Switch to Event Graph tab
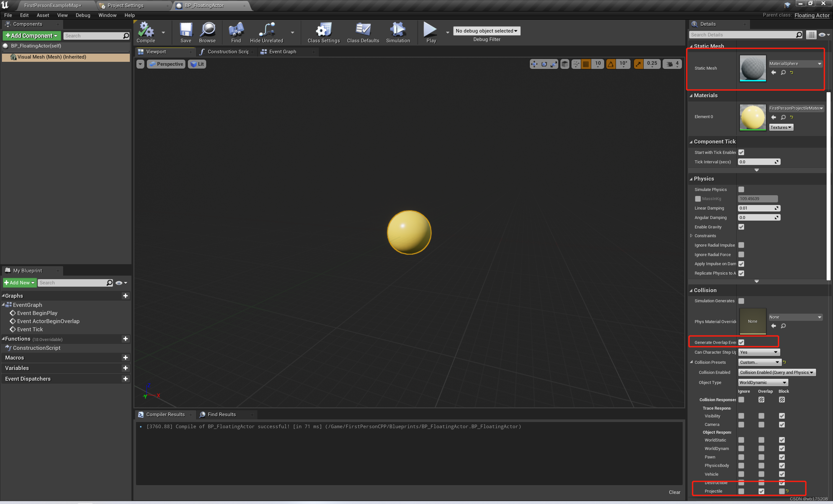The width and height of the screenshot is (833, 504). [x=281, y=51]
